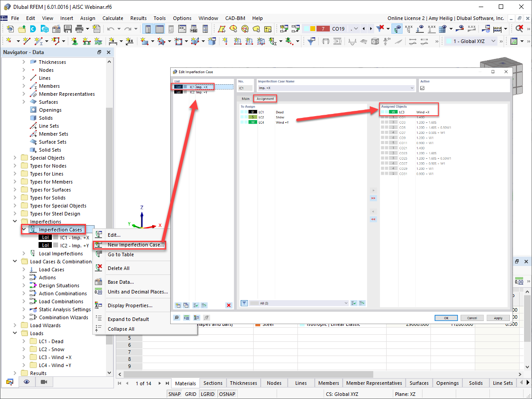Redo the last undone action
Screen dimensions: 532x399
click(128, 29)
